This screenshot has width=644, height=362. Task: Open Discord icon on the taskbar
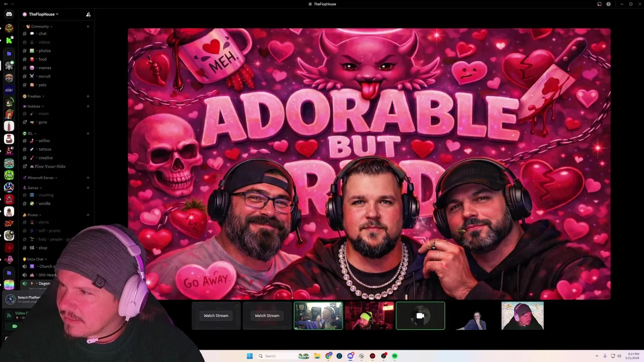click(x=350, y=356)
